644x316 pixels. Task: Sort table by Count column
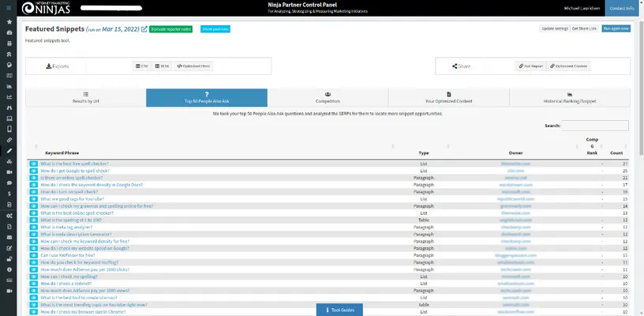(616, 152)
